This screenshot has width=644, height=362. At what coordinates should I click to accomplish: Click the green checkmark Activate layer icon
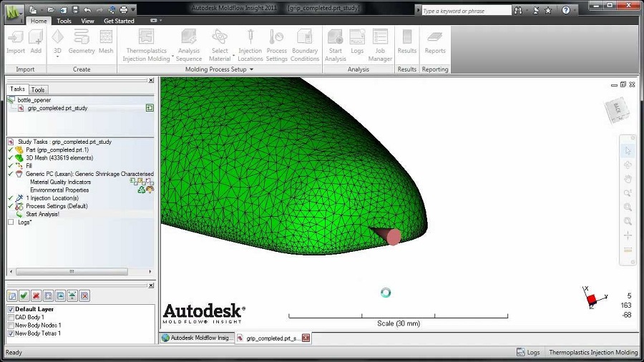click(24, 295)
